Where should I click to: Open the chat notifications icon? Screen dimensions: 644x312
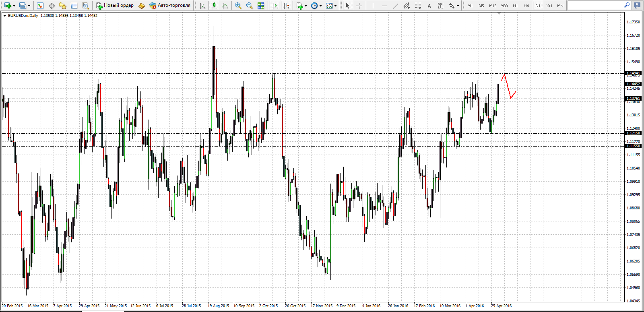(637, 5)
